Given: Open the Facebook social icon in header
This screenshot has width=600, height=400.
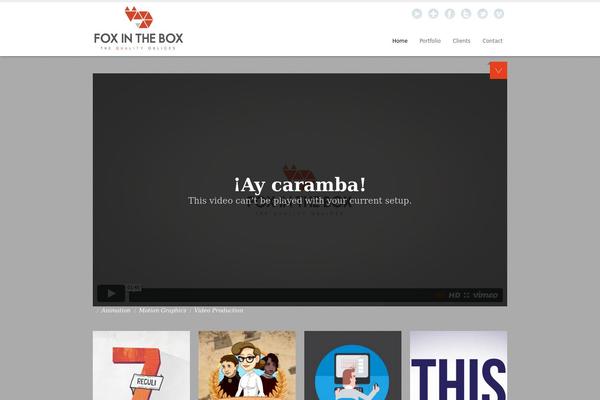Looking at the screenshot, I should [450, 14].
